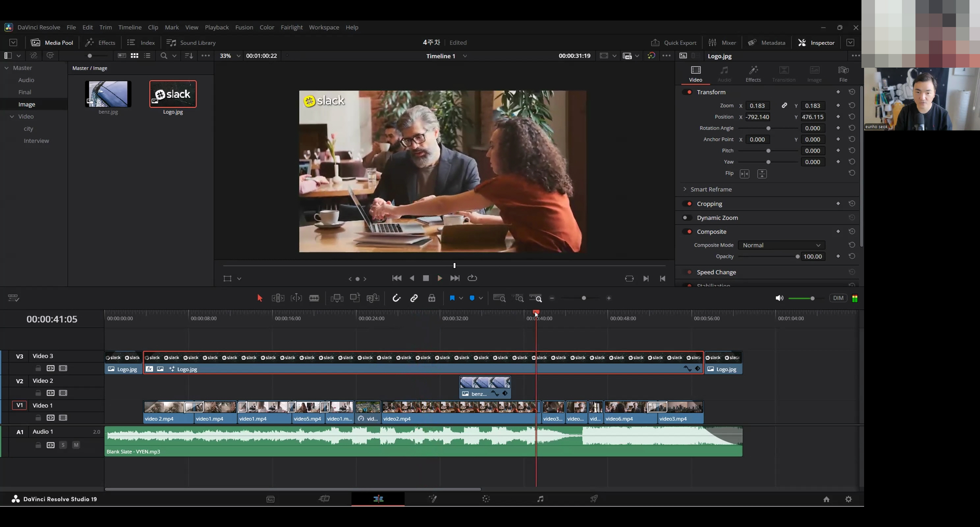Toggle the Transform enable switch
The image size is (980, 527).
point(688,92)
